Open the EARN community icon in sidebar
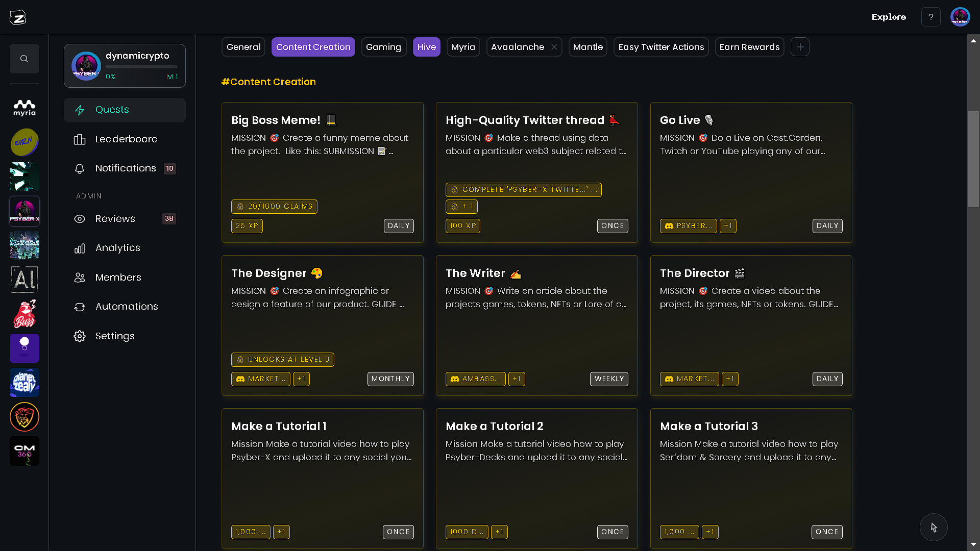 coord(24,142)
